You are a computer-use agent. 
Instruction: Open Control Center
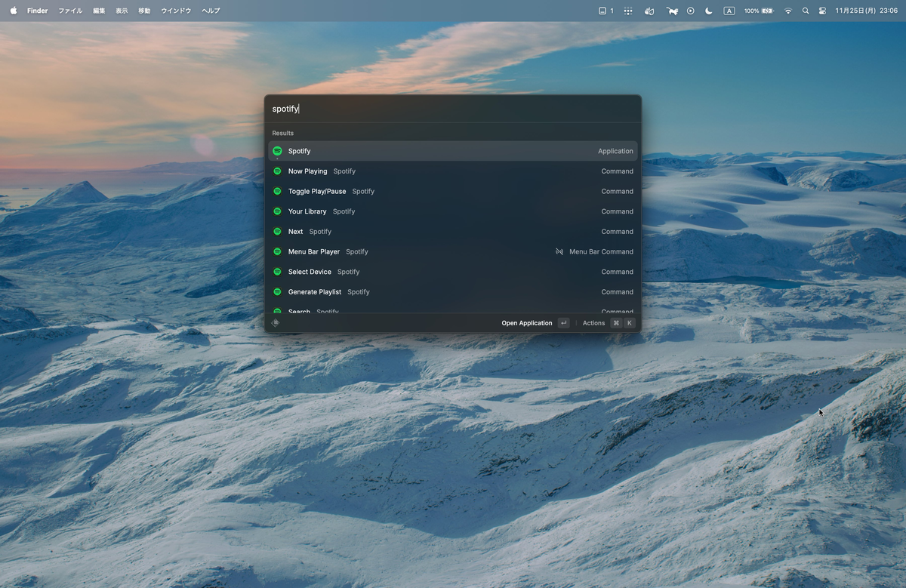[822, 11]
